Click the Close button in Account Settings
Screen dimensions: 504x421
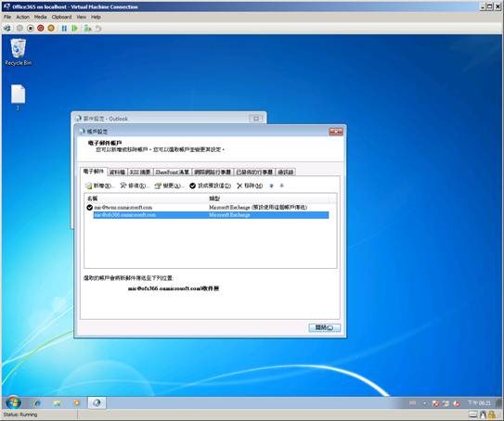pyautogui.click(x=324, y=327)
